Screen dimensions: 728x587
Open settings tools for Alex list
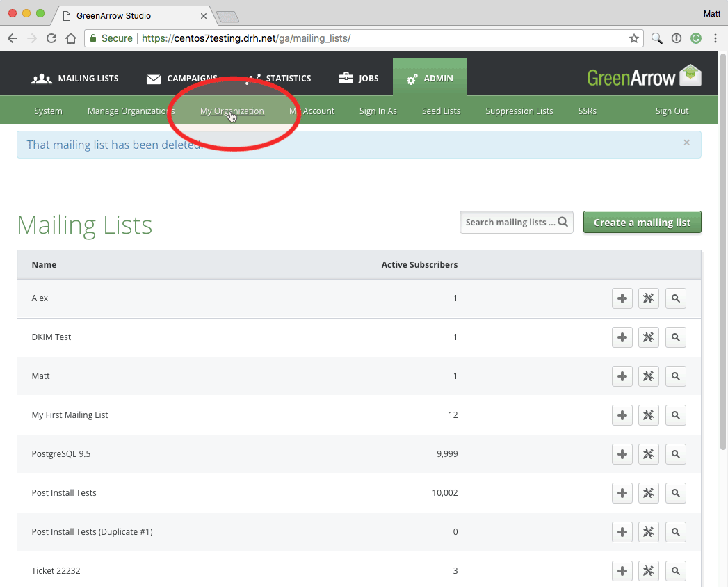click(x=649, y=298)
